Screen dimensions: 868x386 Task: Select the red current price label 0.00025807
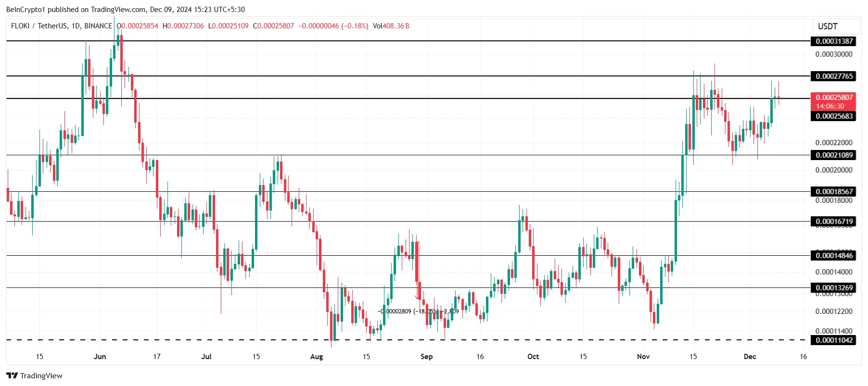coord(834,98)
